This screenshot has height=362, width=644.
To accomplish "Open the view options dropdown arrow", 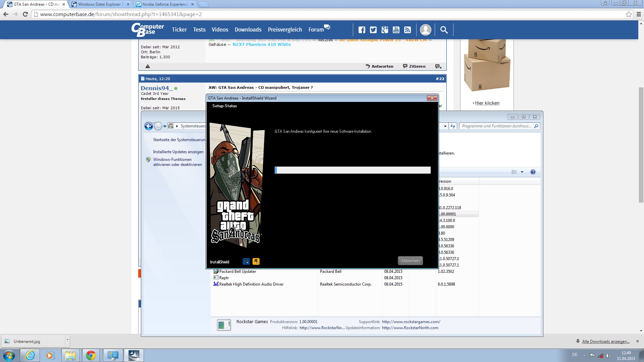I will click(522, 172).
